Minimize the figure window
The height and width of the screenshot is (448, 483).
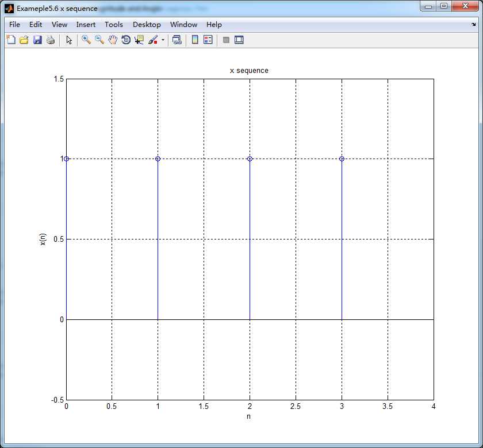[428, 6]
